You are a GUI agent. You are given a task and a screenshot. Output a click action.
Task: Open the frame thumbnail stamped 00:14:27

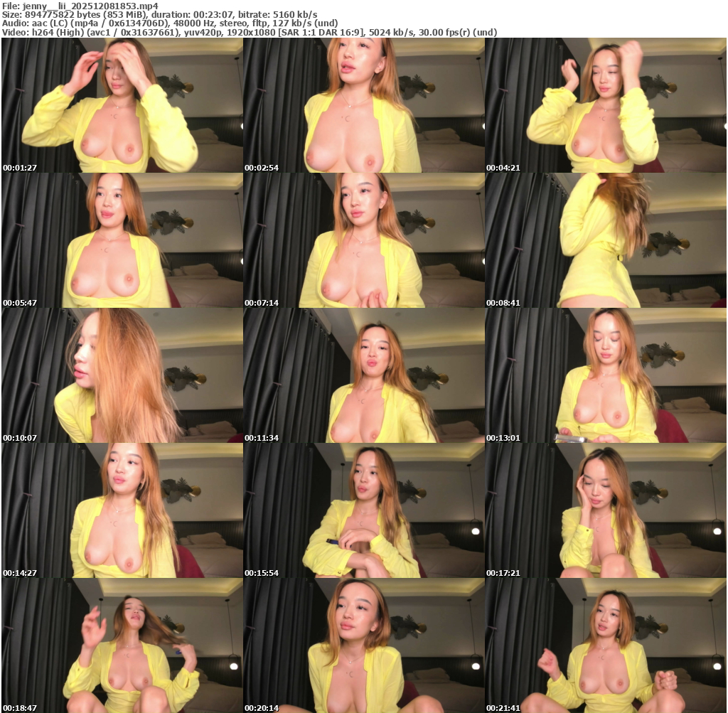point(122,510)
